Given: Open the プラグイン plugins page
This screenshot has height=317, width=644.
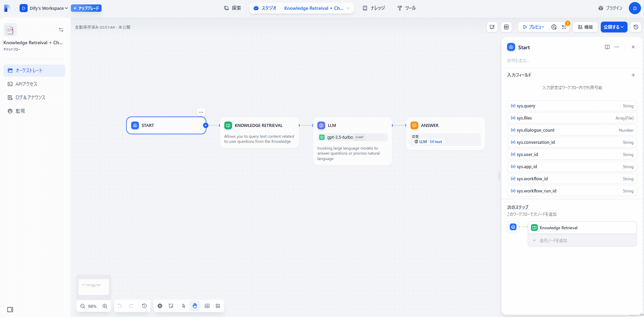Looking at the screenshot, I should pos(610,8).
